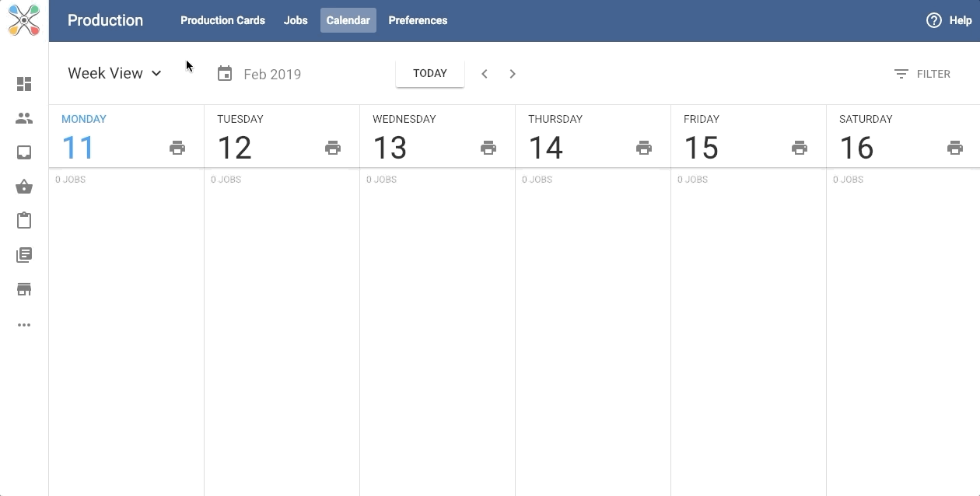Open the clipboard icon in the sidebar

tap(24, 220)
